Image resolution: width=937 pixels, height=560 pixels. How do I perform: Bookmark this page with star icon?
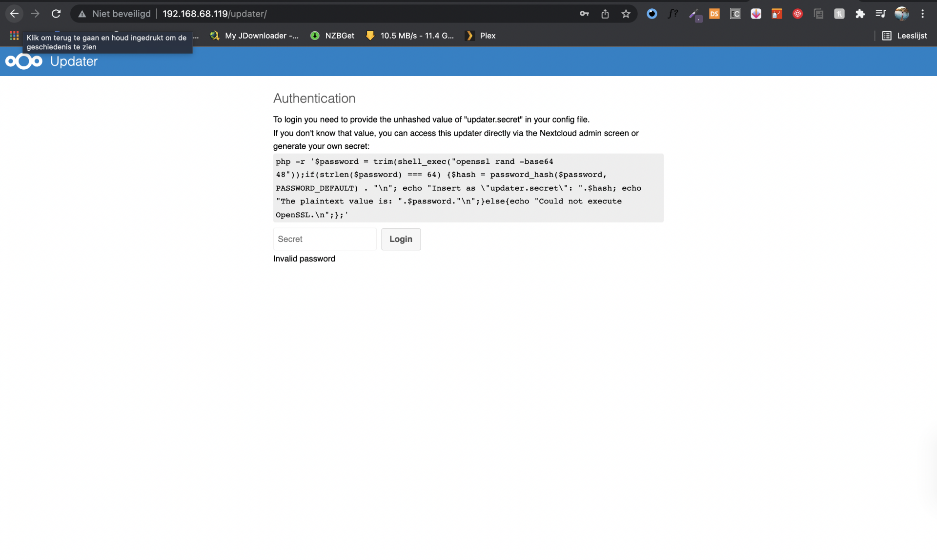click(626, 14)
